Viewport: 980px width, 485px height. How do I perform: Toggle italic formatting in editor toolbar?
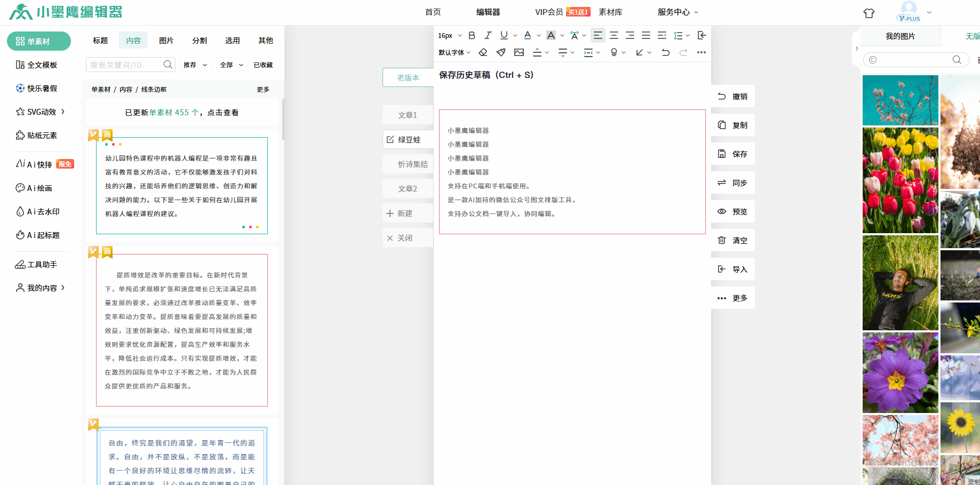pos(488,35)
